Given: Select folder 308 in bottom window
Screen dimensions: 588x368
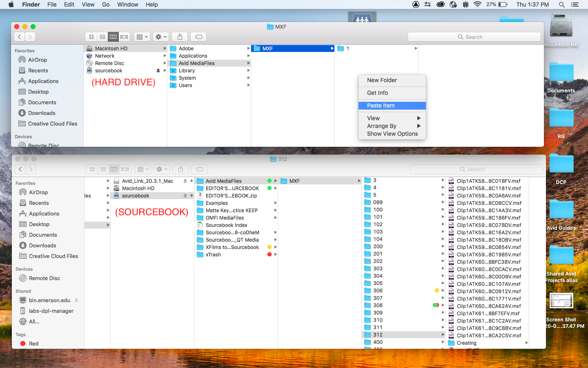Looking at the screenshot, I should 403,305.
